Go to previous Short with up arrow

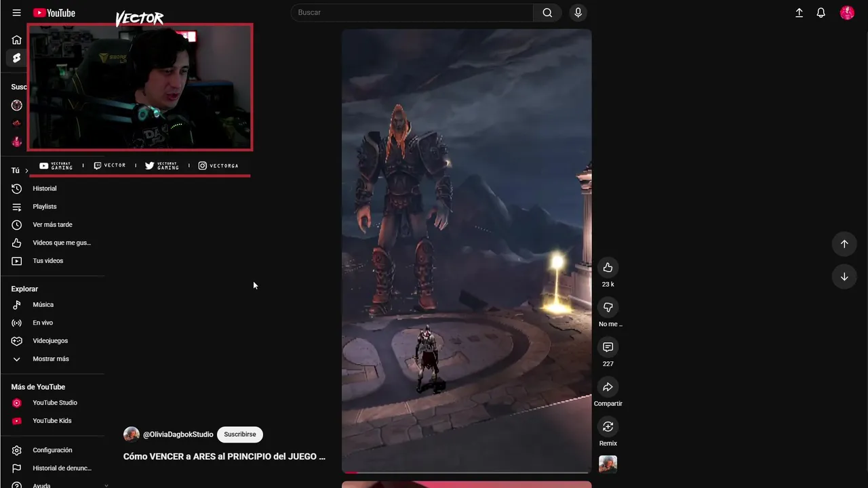tap(844, 244)
